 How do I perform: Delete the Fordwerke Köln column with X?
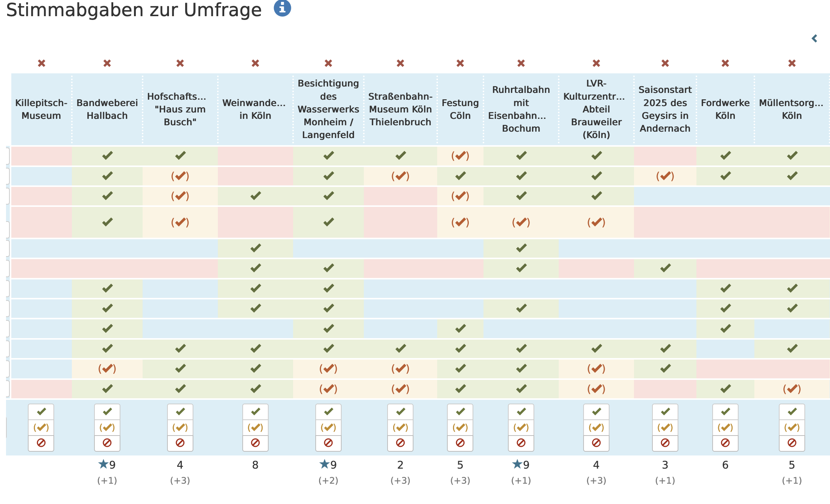(x=725, y=63)
